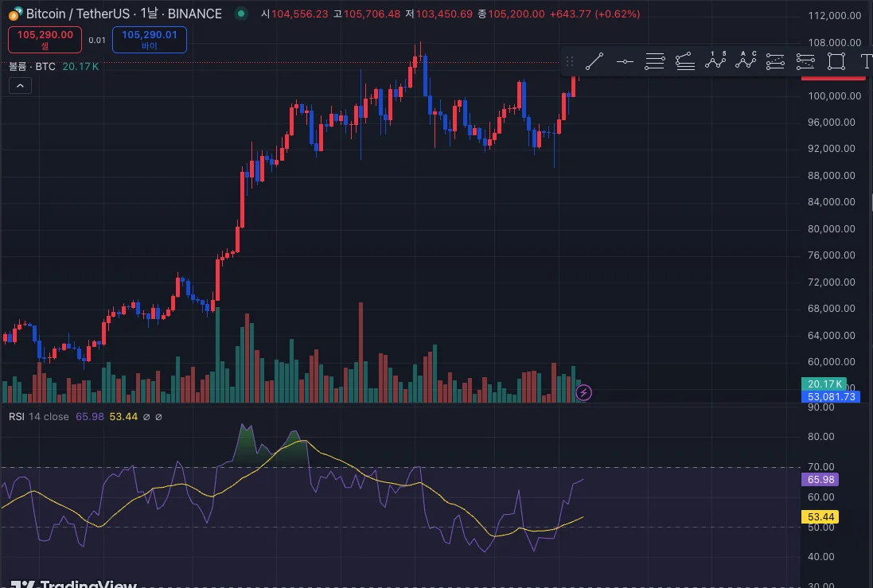Viewport: 873px width, 588px height.
Task: Select the Elliott impulse wave 12345 tool
Action: click(715, 61)
